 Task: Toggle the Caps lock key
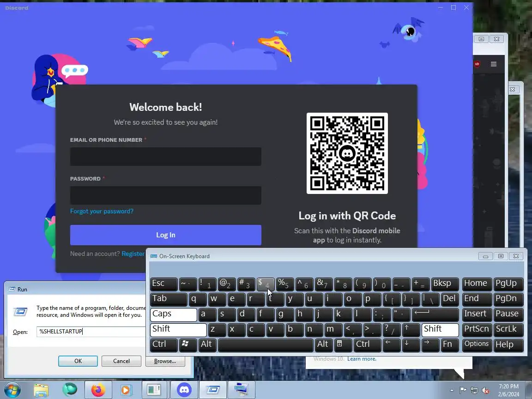coord(173,314)
